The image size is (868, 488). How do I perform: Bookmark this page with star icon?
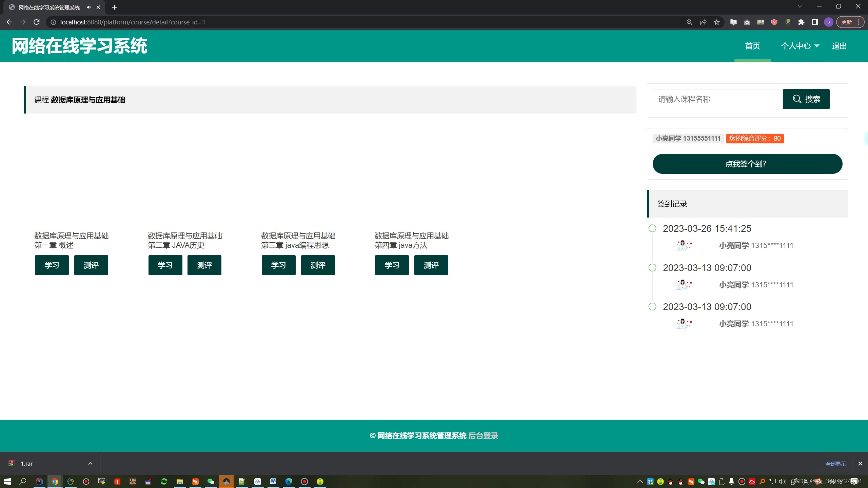point(716,22)
